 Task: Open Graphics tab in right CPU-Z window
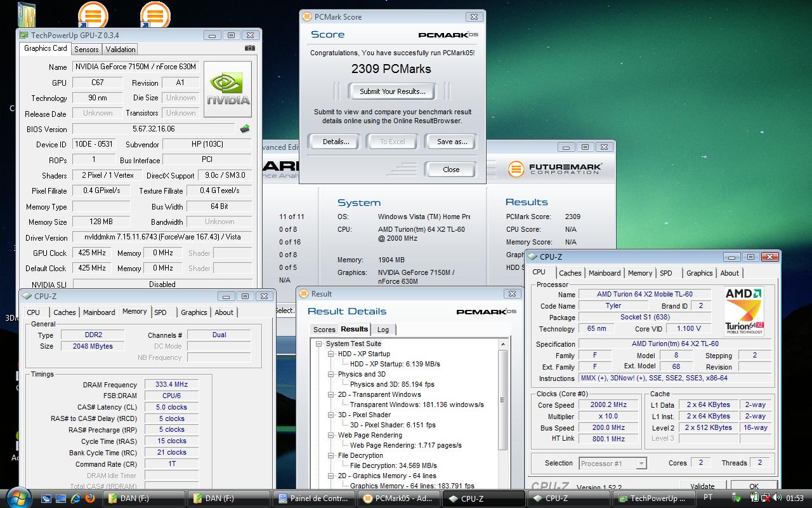[x=700, y=273]
